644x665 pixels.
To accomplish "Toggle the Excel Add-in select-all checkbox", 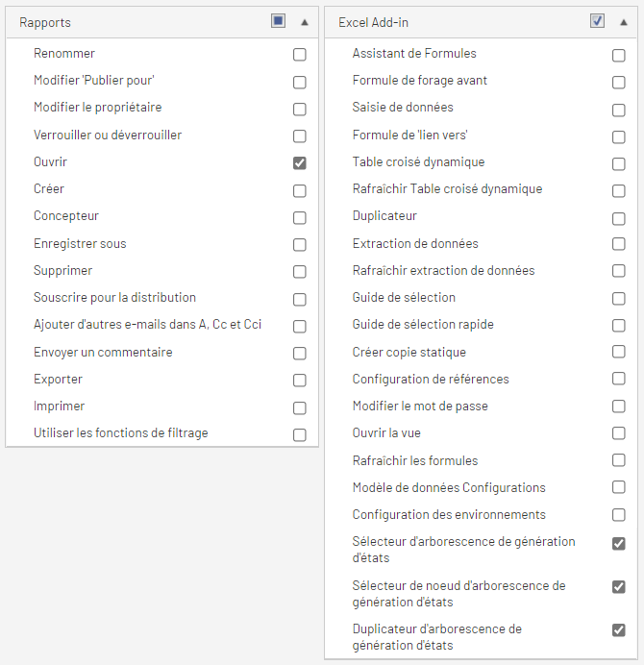I will (597, 21).
